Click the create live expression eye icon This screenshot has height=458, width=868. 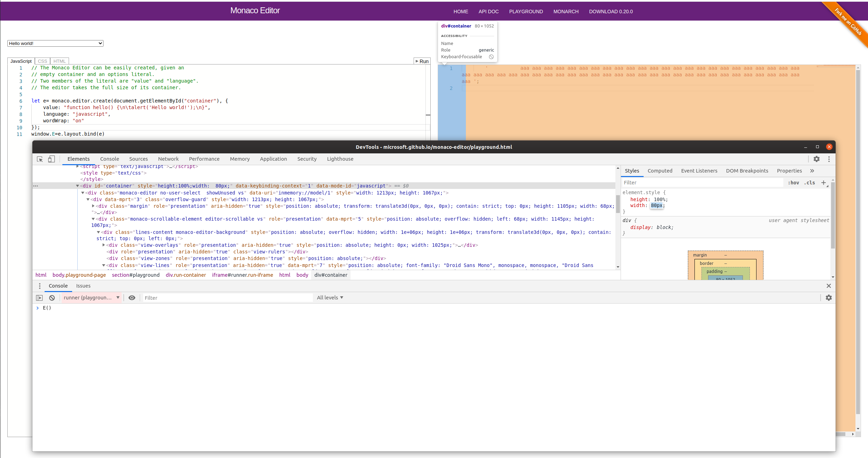click(x=132, y=298)
